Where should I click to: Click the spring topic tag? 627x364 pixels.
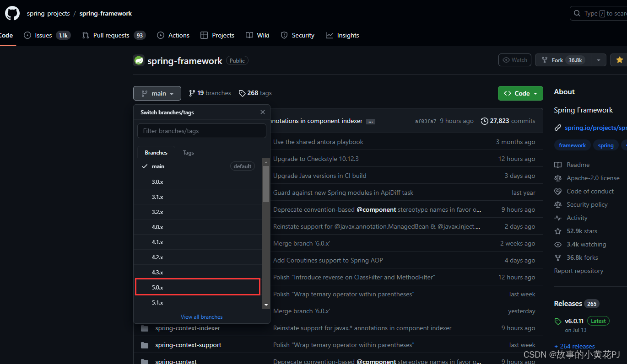tap(605, 145)
